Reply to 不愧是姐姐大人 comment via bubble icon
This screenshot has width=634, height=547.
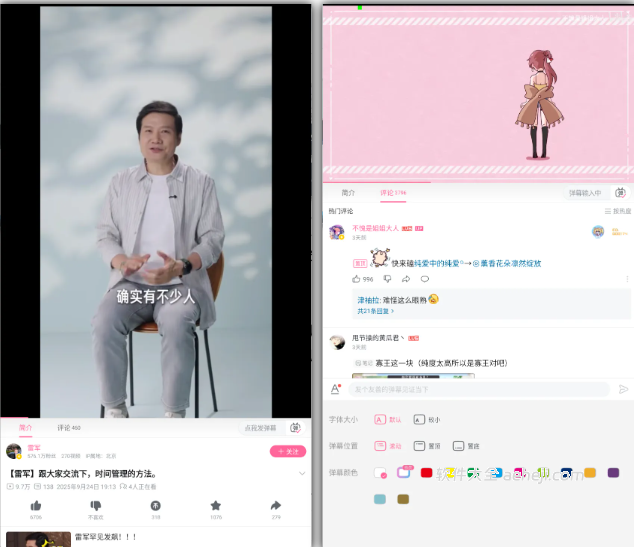pyautogui.click(x=425, y=279)
